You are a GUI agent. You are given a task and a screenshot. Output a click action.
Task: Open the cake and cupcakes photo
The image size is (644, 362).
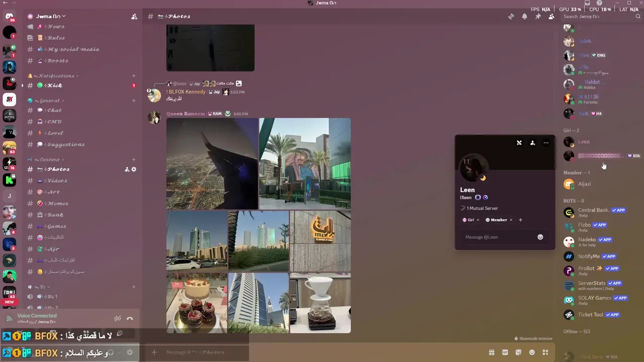click(x=197, y=303)
